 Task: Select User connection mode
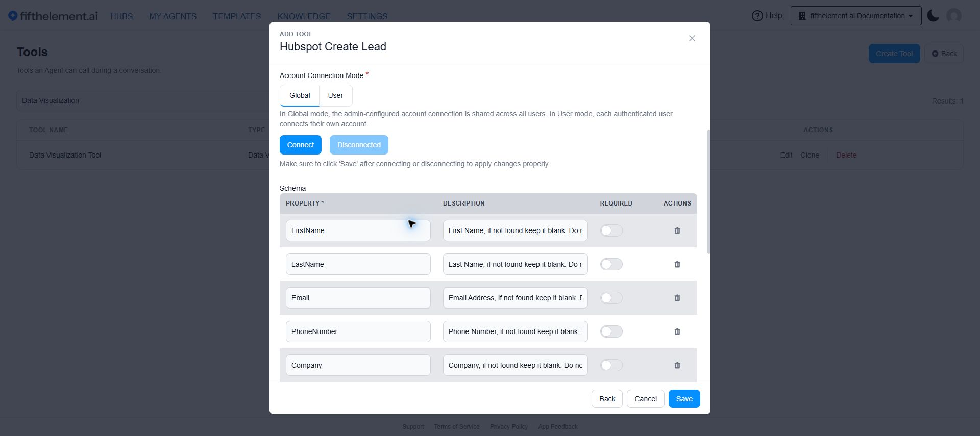pyautogui.click(x=335, y=95)
